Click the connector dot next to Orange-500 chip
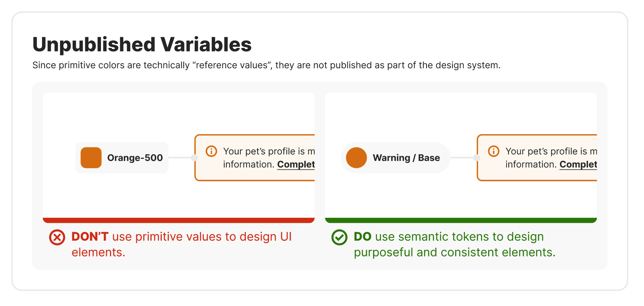The width and height of the screenshot is (644, 306). (x=194, y=158)
